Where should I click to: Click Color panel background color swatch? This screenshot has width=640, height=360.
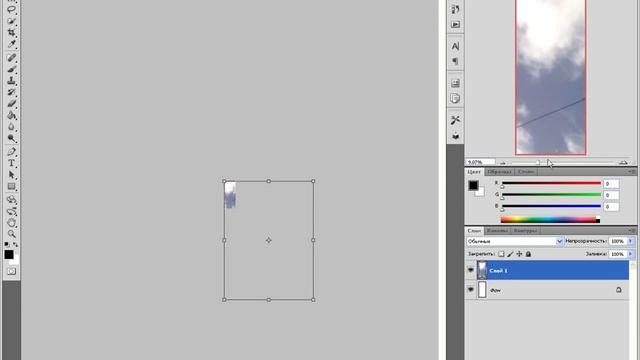(x=480, y=192)
